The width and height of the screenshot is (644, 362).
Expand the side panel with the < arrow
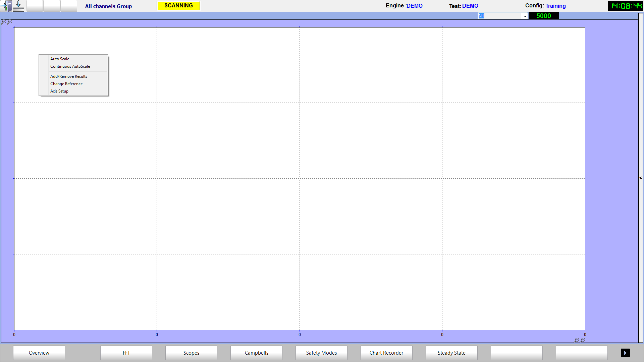pyautogui.click(x=641, y=178)
